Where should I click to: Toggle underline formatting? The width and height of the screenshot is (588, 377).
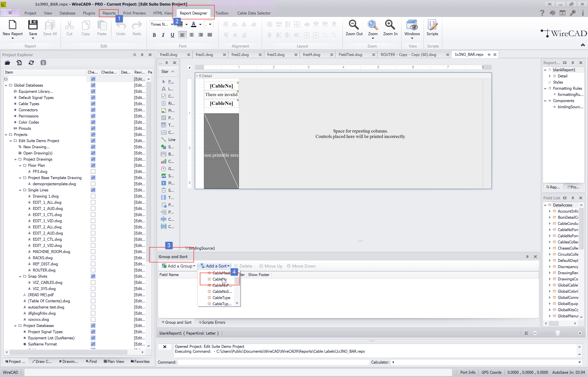coord(172,35)
